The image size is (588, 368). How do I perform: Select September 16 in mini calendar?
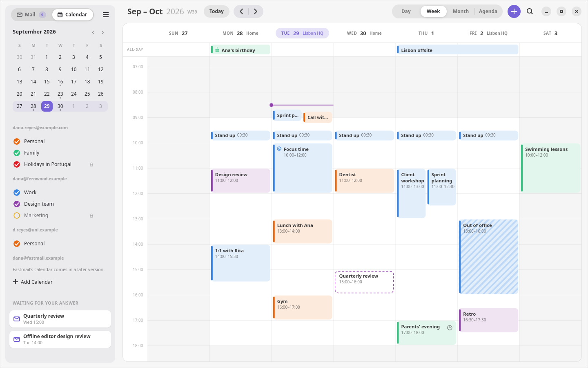[x=60, y=82]
